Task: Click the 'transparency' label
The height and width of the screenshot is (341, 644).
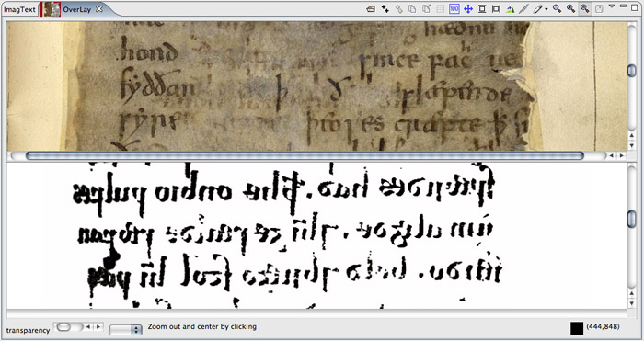Action: 28,330
